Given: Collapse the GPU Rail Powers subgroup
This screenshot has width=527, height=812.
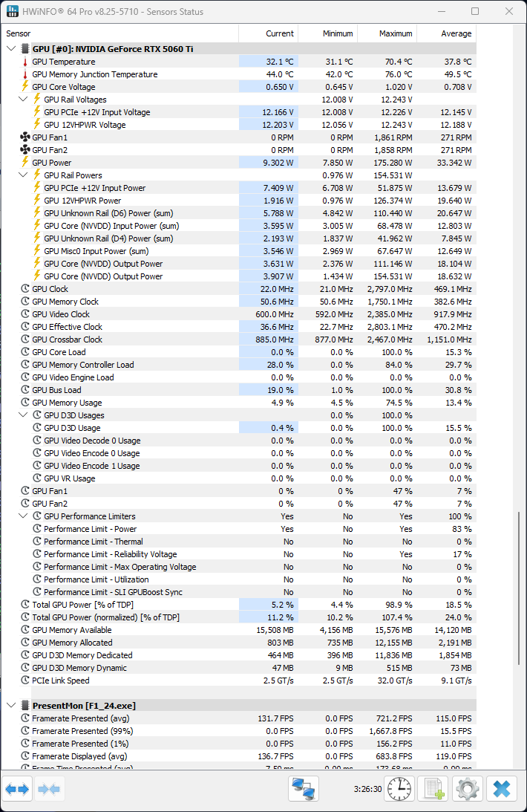Looking at the screenshot, I should point(23,175).
